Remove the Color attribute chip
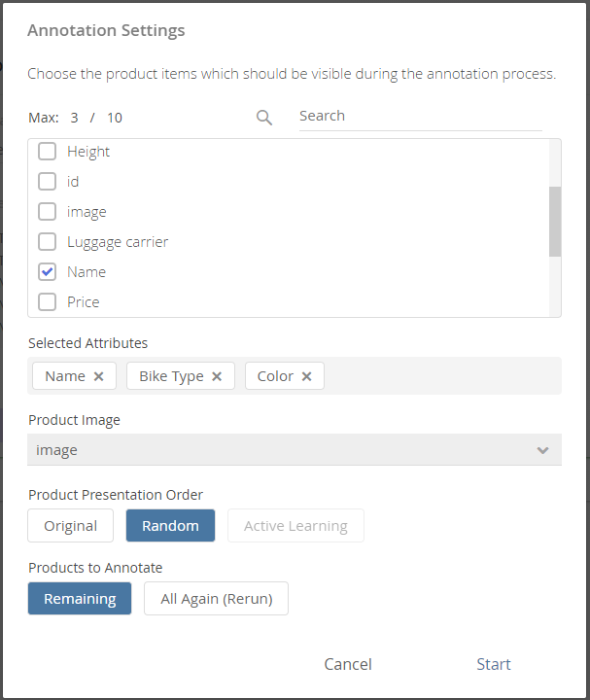 point(307,376)
